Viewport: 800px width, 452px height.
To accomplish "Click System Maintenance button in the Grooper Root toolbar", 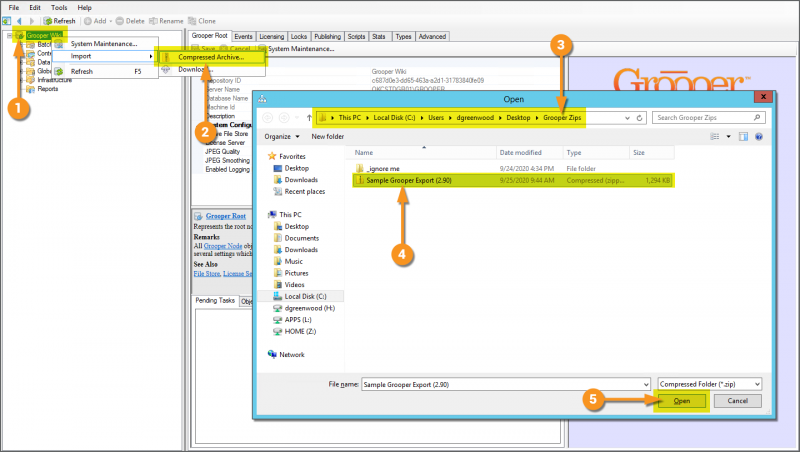I will pos(296,49).
